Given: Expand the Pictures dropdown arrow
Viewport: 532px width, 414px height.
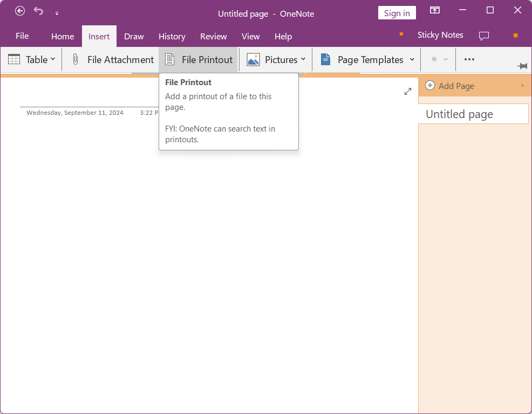Looking at the screenshot, I should coord(303,59).
